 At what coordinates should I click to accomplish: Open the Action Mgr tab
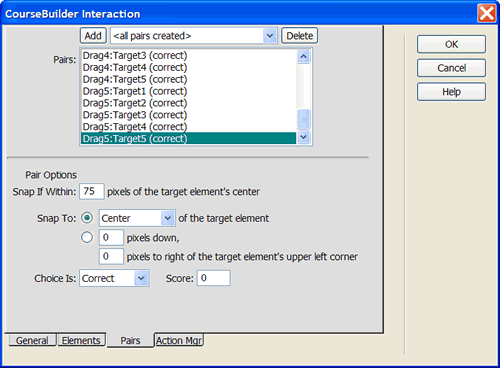179,340
